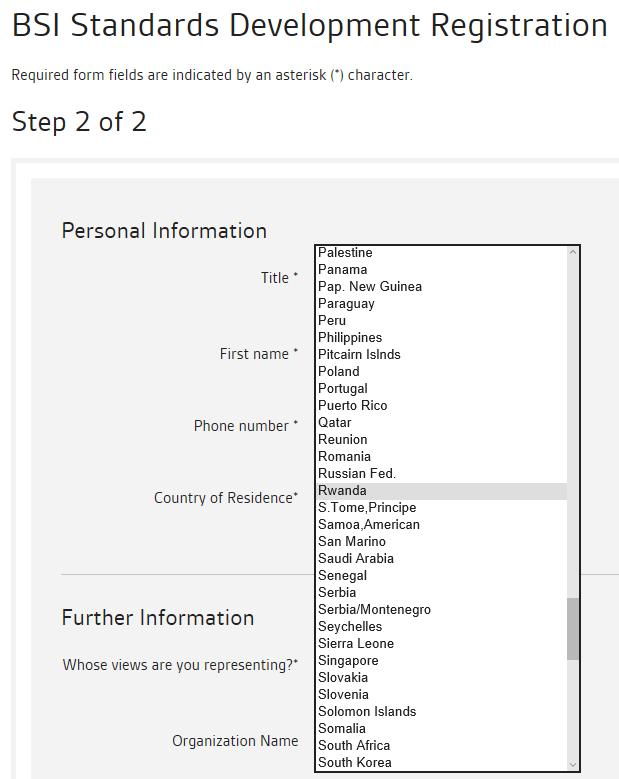Screen dimensions: 619x779
Task: Select Rwanda from the country list
Action: click(x=342, y=491)
